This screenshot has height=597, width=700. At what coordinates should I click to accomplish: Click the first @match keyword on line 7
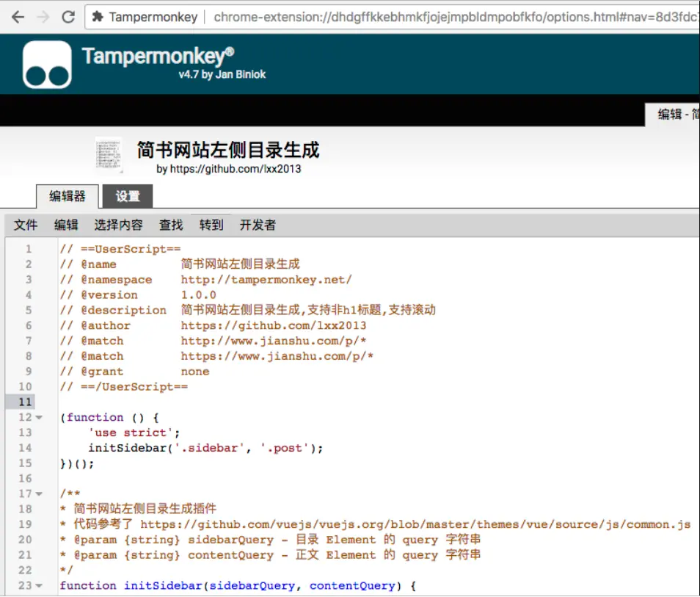pyautogui.click(x=102, y=341)
